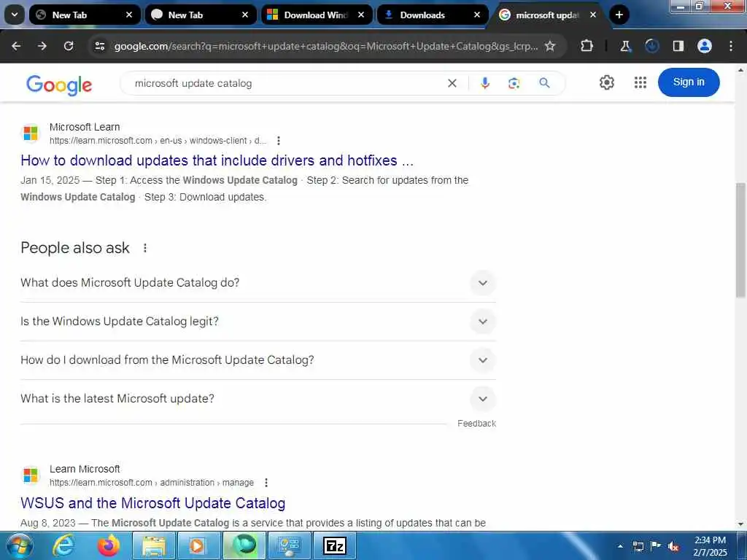Open the Extensions puzzle icon
747x560 pixels.
(587, 46)
